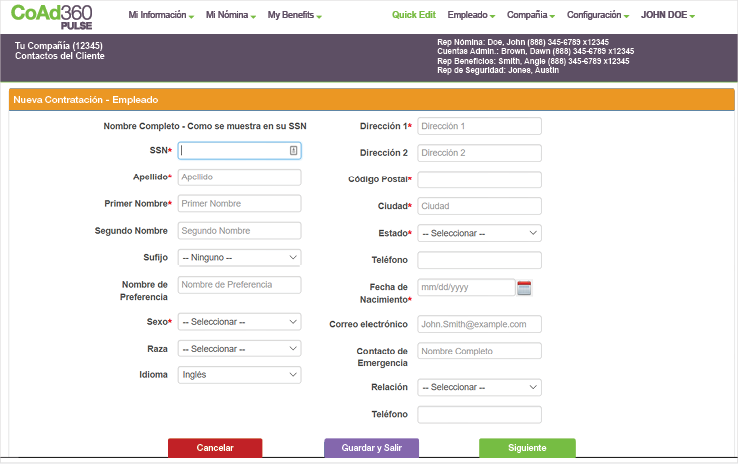This screenshot has width=738, height=464.
Task: Click the Cancelar button
Action: pos(215,448)
